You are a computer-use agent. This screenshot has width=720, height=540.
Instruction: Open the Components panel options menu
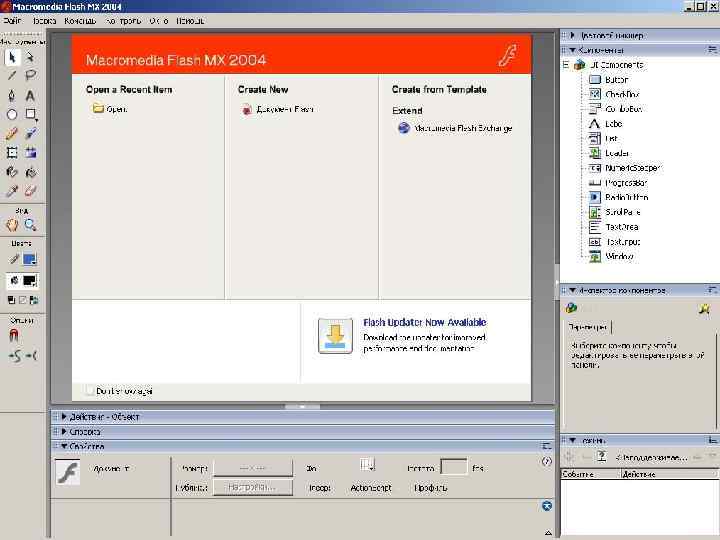712,50
